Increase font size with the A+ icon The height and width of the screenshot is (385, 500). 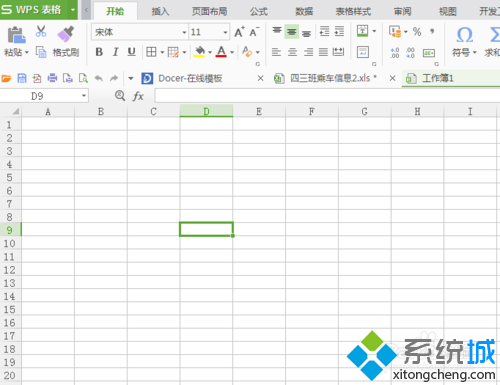(239, 32)
